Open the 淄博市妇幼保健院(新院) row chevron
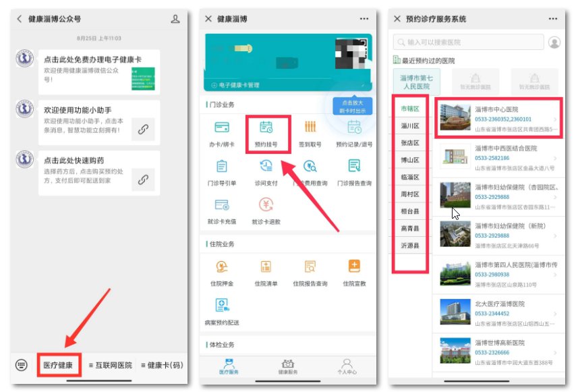The image size is (580, 392). (x=555, y=235)
